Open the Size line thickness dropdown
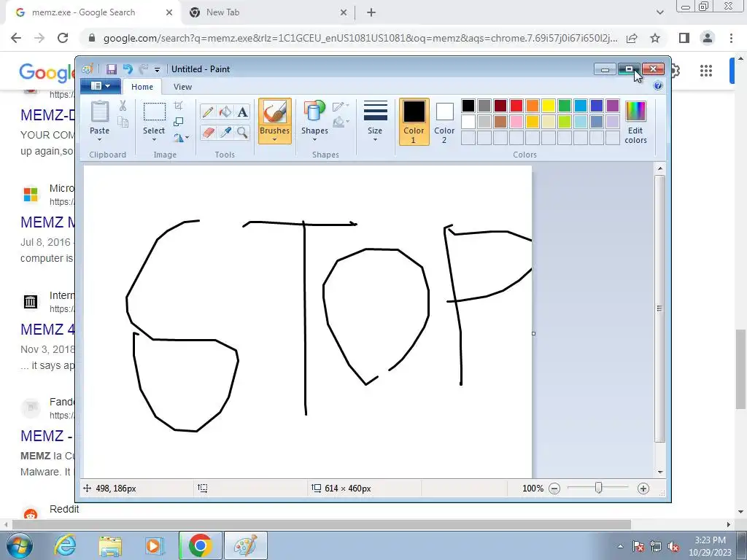 (375, 122)
